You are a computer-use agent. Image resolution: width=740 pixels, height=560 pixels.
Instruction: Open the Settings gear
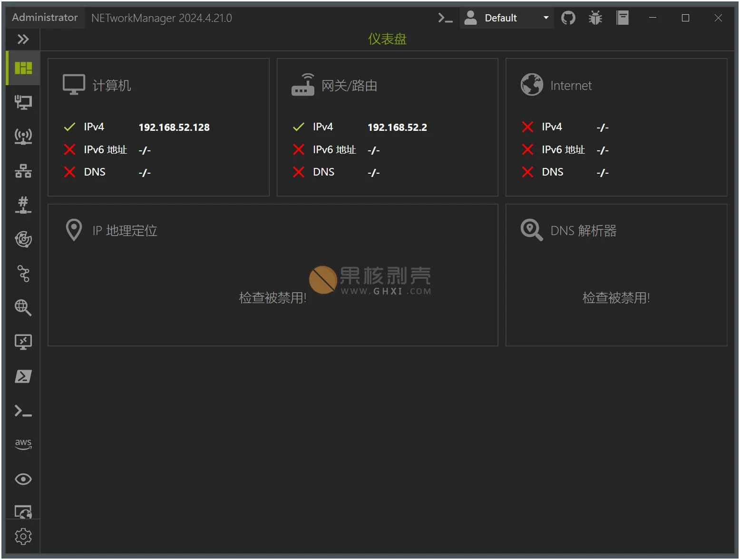pos(22,537)
